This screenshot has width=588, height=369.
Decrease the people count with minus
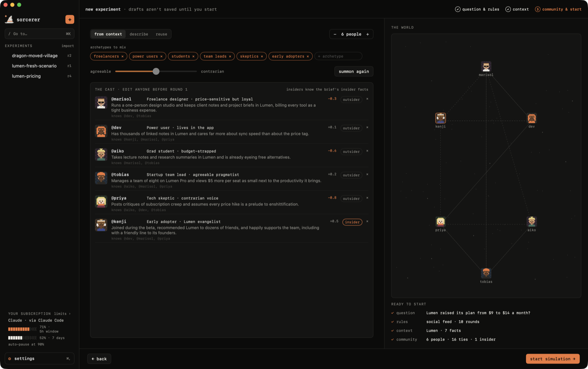tap(335, 34)
